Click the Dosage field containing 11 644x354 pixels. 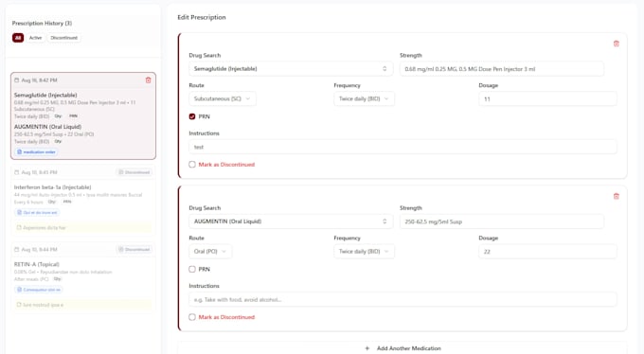tap(547, 98)
